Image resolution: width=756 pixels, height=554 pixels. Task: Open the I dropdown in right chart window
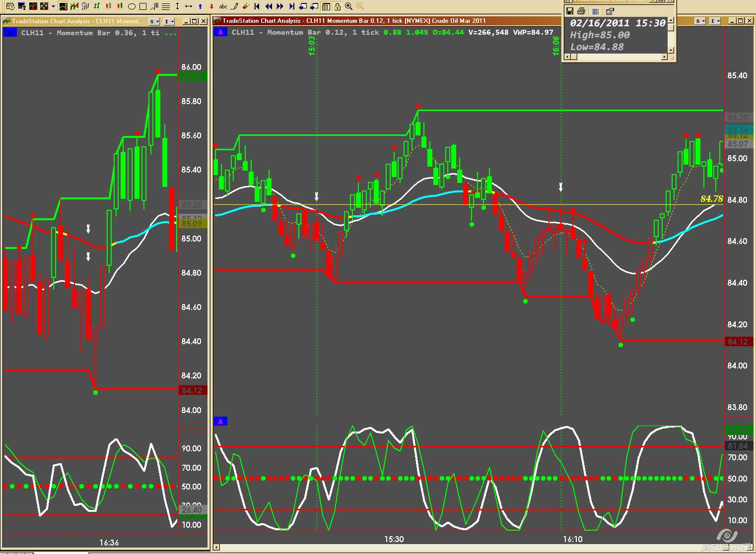pyautogui.click(x=715, y=21)
